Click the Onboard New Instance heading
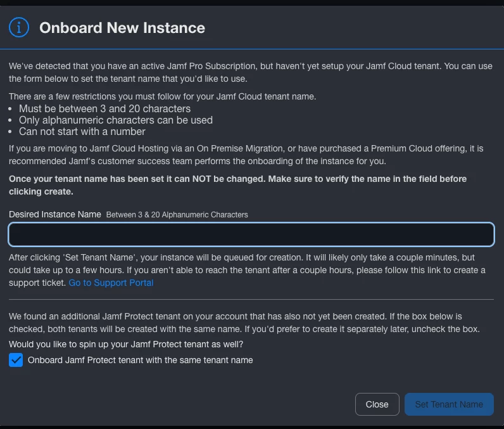Image resolution: width=504 pixels, height=429 pixels. pos(122,28)
